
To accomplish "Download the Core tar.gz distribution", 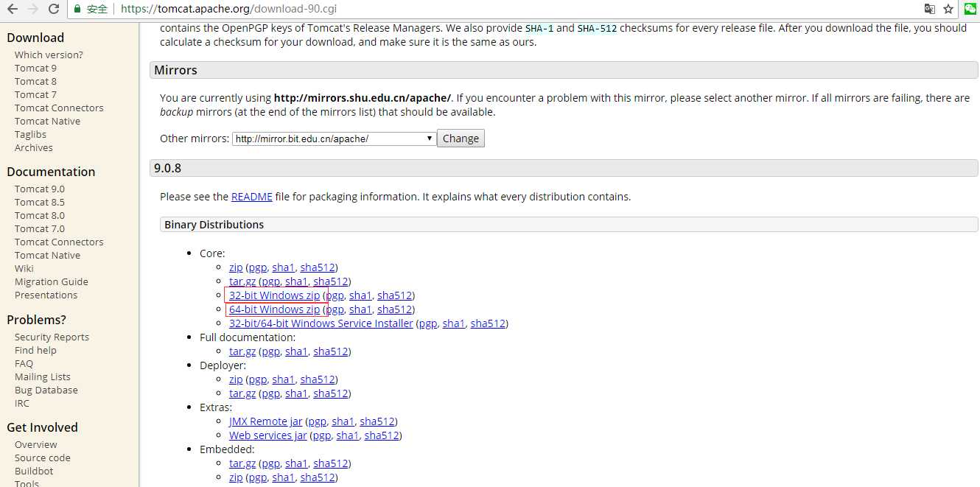I will [242, 281].
